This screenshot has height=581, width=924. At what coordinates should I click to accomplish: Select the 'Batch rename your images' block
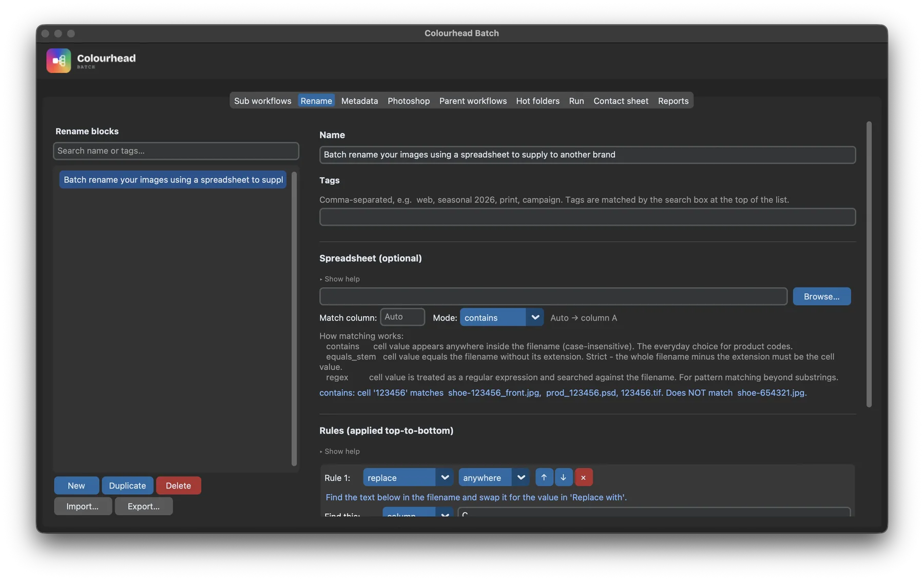[x=173, y=180]
